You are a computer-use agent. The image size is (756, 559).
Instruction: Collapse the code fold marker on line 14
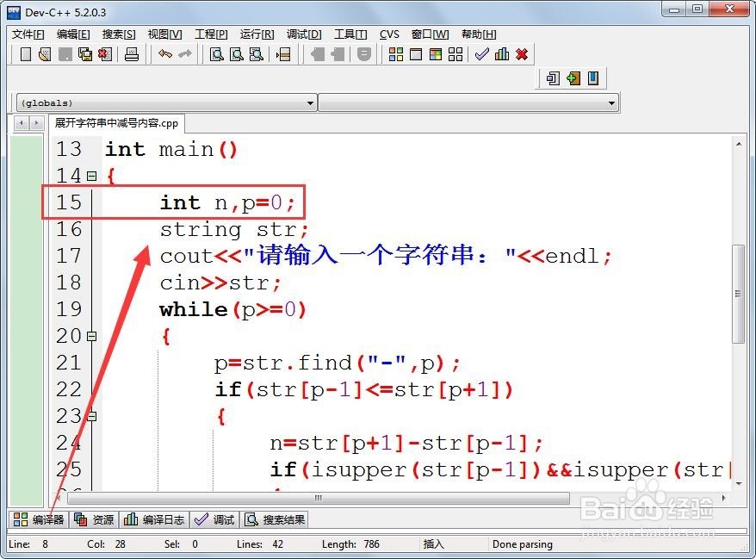point(93,176)
